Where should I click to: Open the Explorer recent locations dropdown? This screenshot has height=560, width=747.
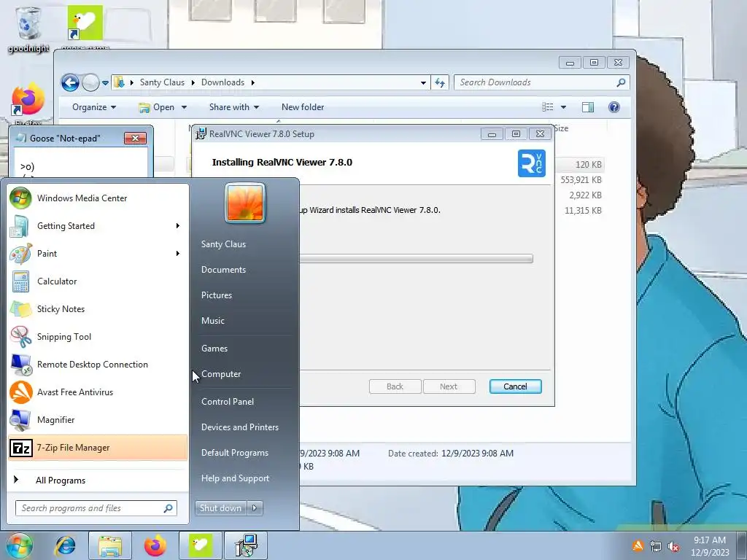(105, 83)
